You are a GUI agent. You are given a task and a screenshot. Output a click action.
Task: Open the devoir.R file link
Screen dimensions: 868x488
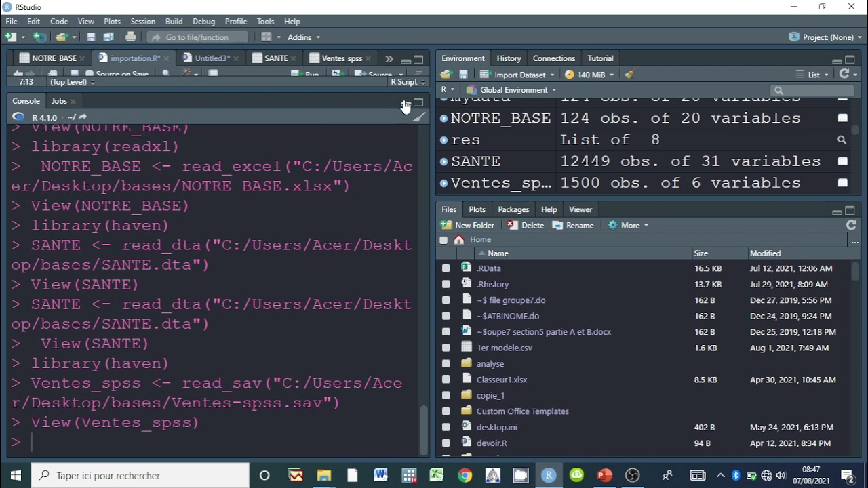tap(492, 443)
